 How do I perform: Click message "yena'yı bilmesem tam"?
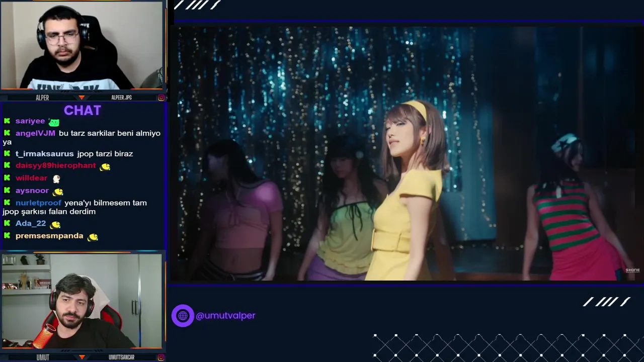point(106,203)
